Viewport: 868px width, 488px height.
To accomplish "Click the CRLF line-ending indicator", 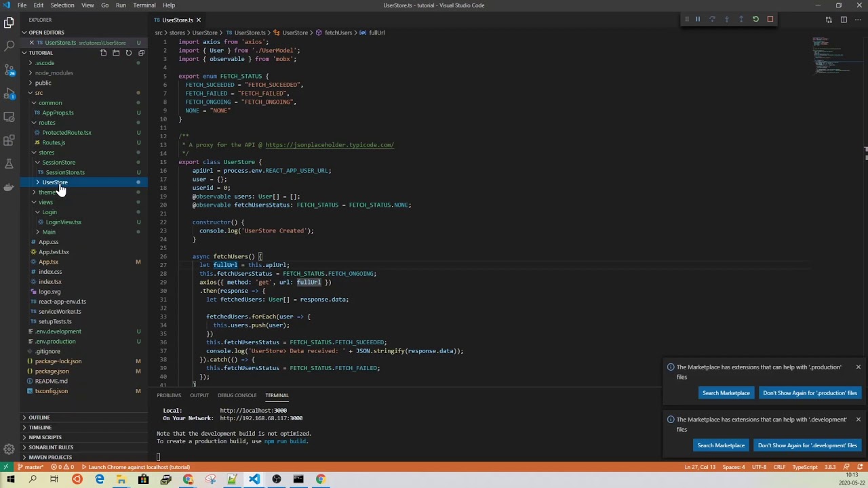I will pyautogui.click(x=779, y=467).
